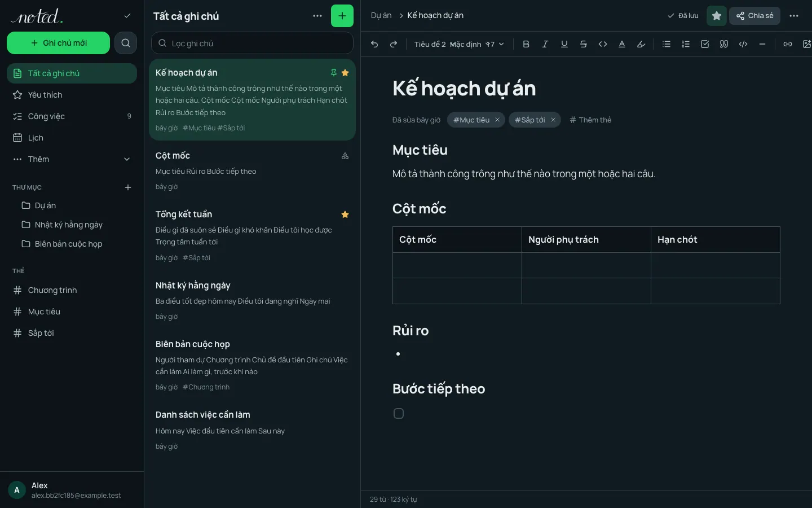Go to Công việc tasks
Screen dimensions: 812x508
coord(72,116)
